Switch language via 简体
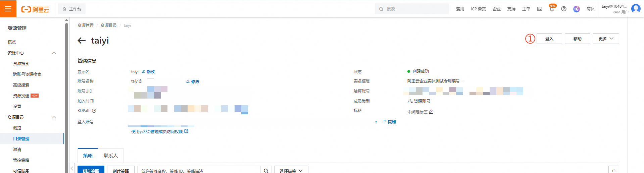 pos(591,9)
